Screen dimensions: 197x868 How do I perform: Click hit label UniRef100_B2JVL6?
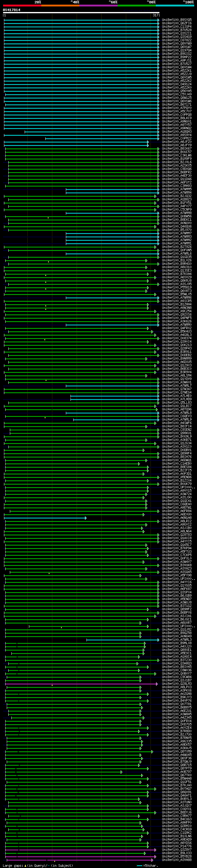click(x=177, y=162)
